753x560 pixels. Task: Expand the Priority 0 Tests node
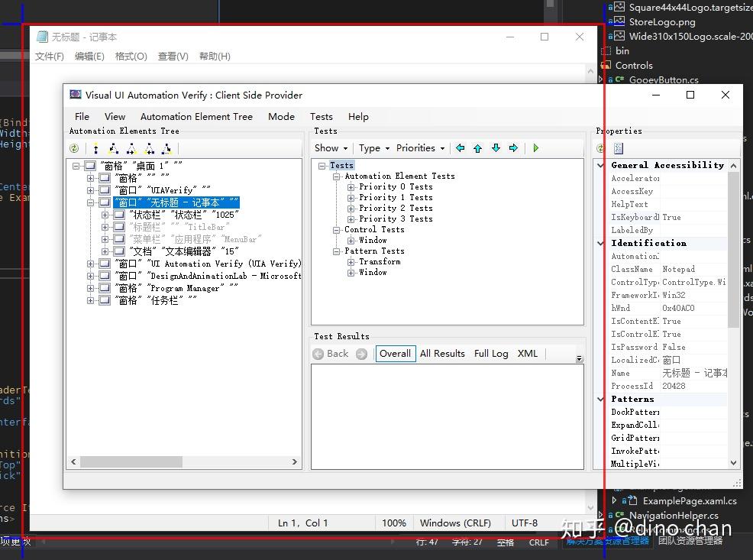pyautogui.click(x=351, y=186)
